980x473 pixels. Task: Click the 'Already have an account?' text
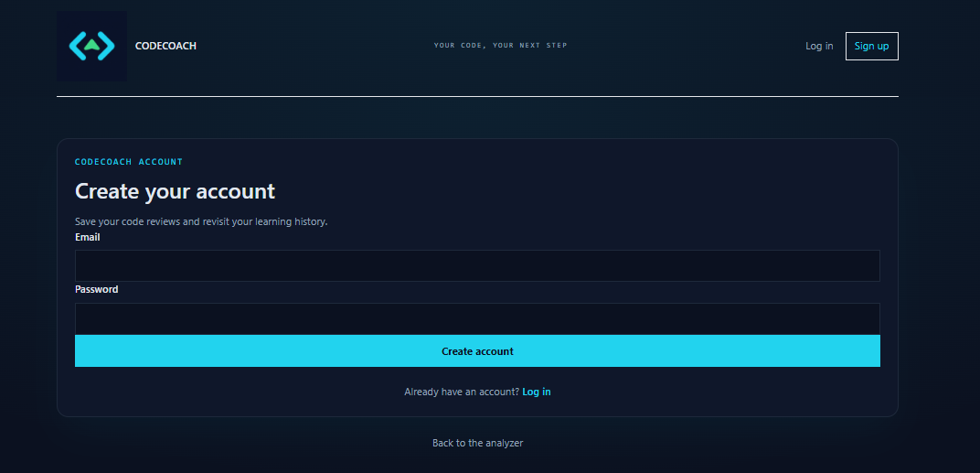point(462,392)
